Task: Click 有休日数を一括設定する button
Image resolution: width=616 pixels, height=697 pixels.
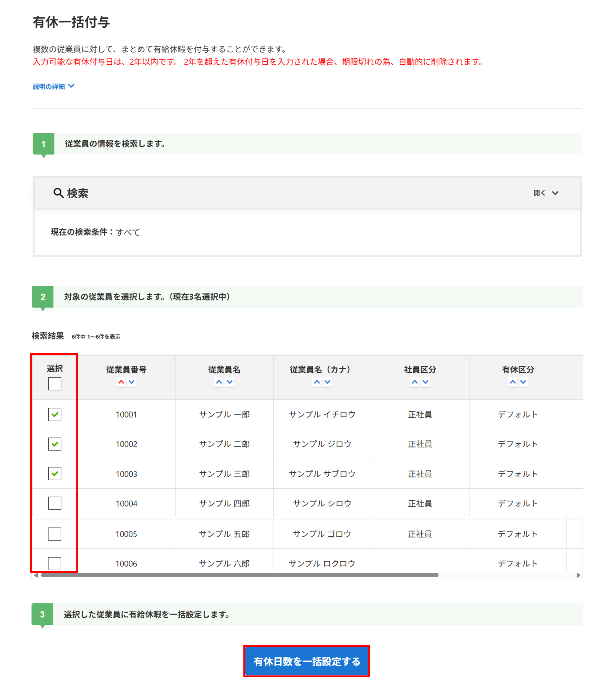Action: point(306,661)
